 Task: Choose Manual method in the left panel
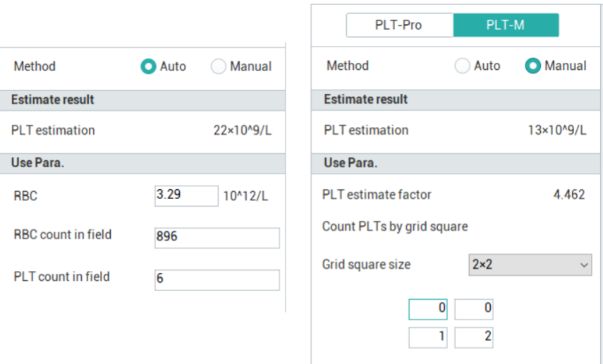tap(219, 66)
